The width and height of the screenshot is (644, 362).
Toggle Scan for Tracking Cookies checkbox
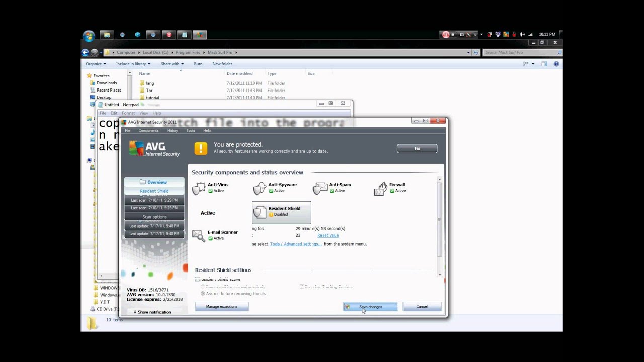pos(302,286)
